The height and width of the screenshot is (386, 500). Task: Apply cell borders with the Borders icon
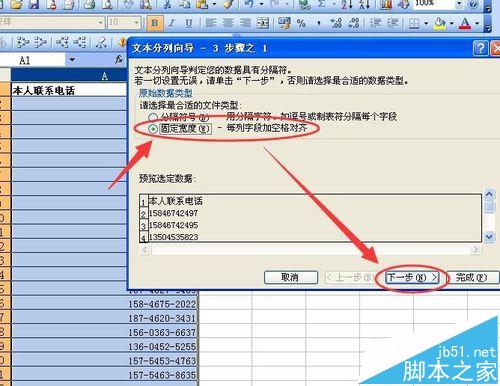tap(414, 23)
